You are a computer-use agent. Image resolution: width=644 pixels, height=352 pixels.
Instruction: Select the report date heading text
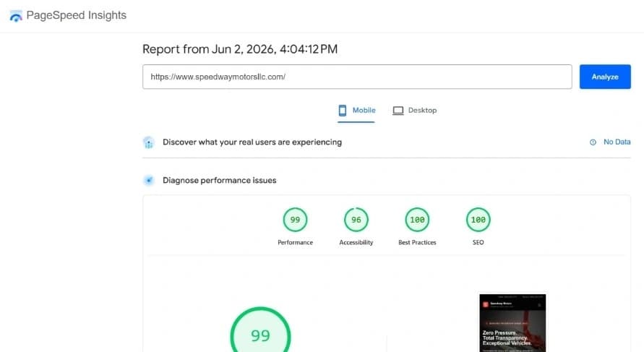click(240, 49)
